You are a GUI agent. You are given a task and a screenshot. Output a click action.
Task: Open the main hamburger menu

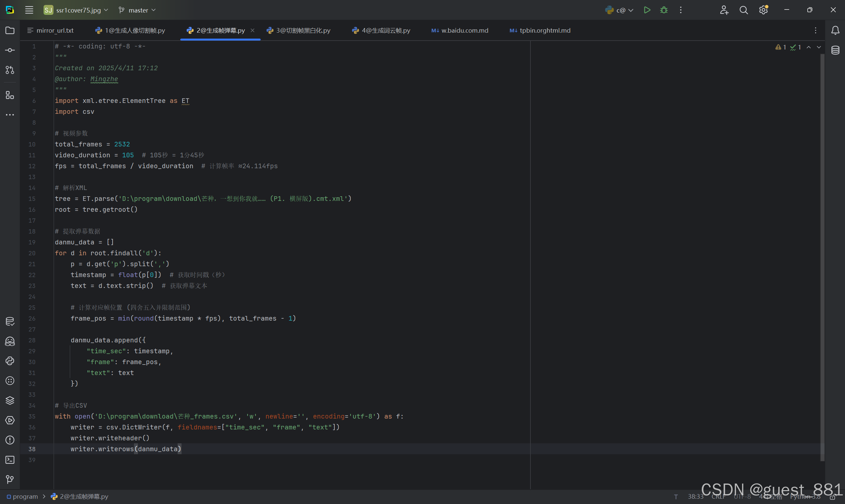click(x=29, y=10)
